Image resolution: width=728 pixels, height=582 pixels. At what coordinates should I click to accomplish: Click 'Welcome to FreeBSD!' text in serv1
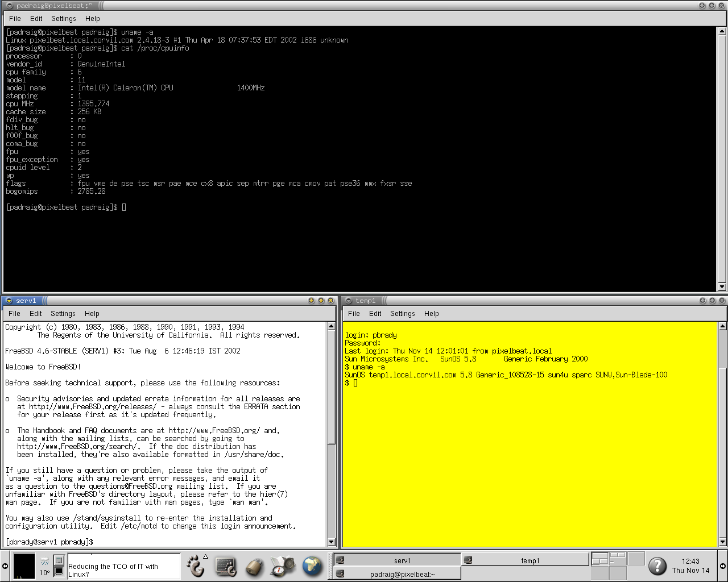pos(43,367)
